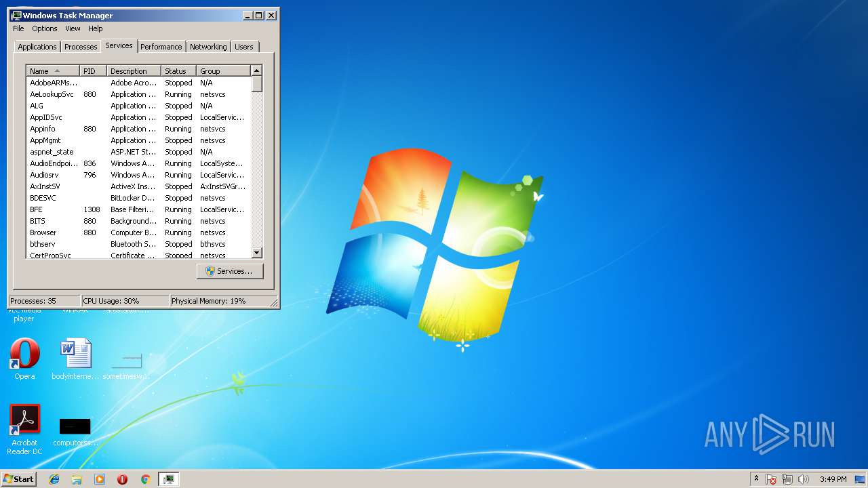The height and width of the screenshot is (488, 868).
Task: Select the BDESVC service row
Action: point(138,198)
